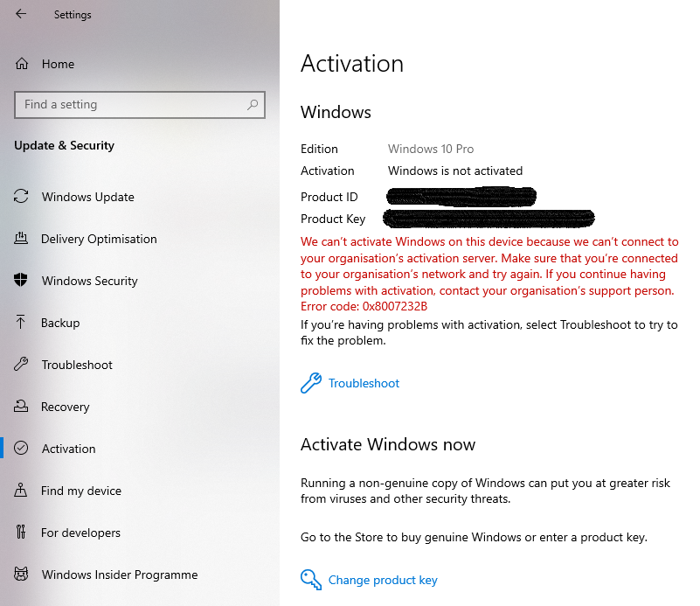The width and height of the screenshot is (700, 606).
Task: Select the Activation checkmark icon
Action: click(x=21, y=448)
